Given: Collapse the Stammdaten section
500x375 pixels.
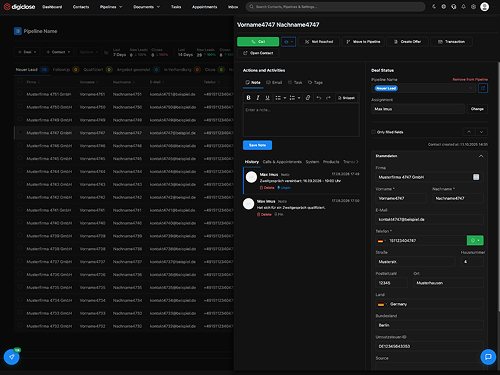Looking at the screenshot, I should point(481,156).
